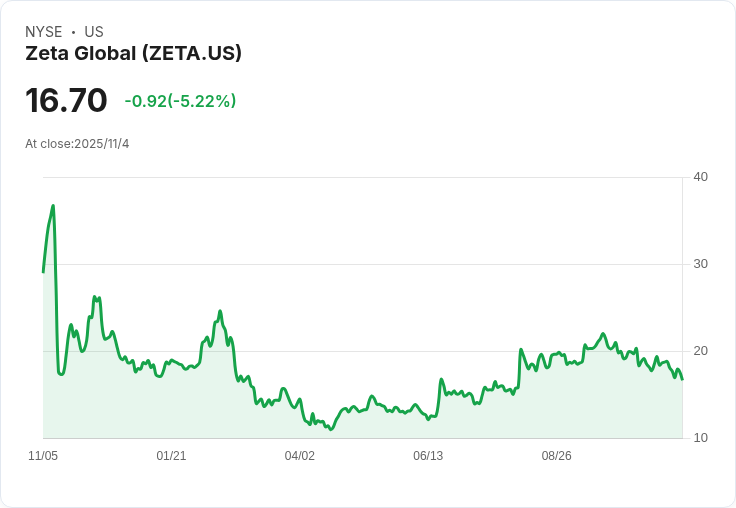Click the lowest point of the price line

click(331, 429)
